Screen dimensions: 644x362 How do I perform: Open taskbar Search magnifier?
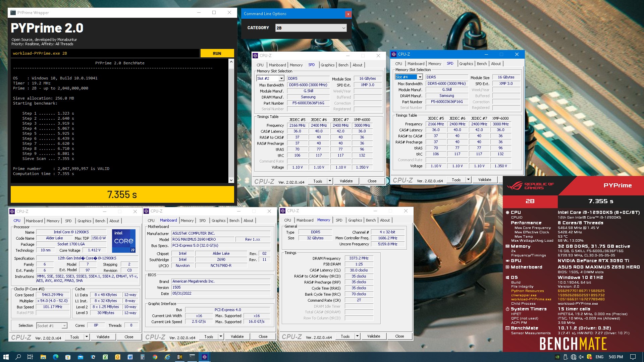click(18, 357)
